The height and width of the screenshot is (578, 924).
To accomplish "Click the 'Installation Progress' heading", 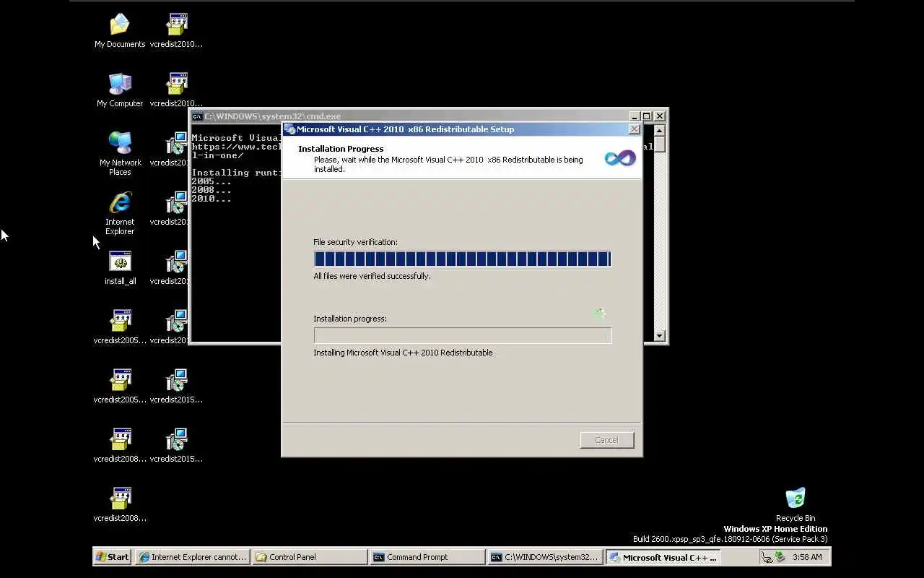I will point(341,149).
